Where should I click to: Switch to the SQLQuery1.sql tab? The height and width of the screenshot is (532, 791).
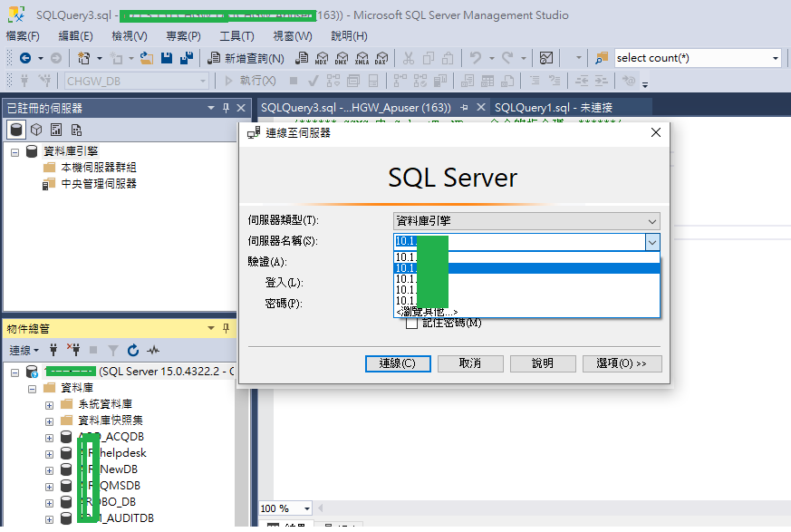tap(553, 108)
